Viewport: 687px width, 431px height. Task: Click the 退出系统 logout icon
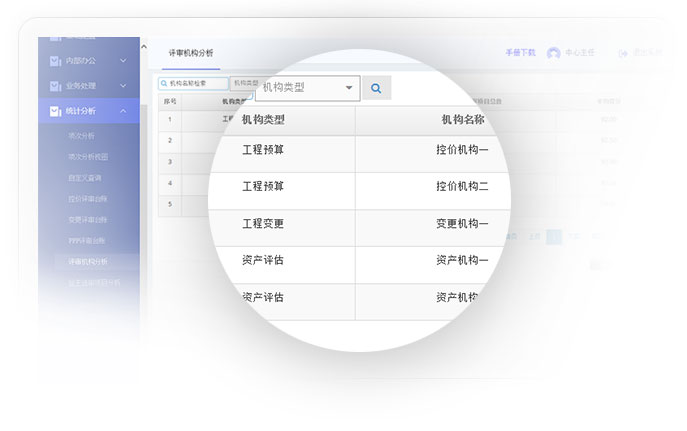tap(623, 53)
